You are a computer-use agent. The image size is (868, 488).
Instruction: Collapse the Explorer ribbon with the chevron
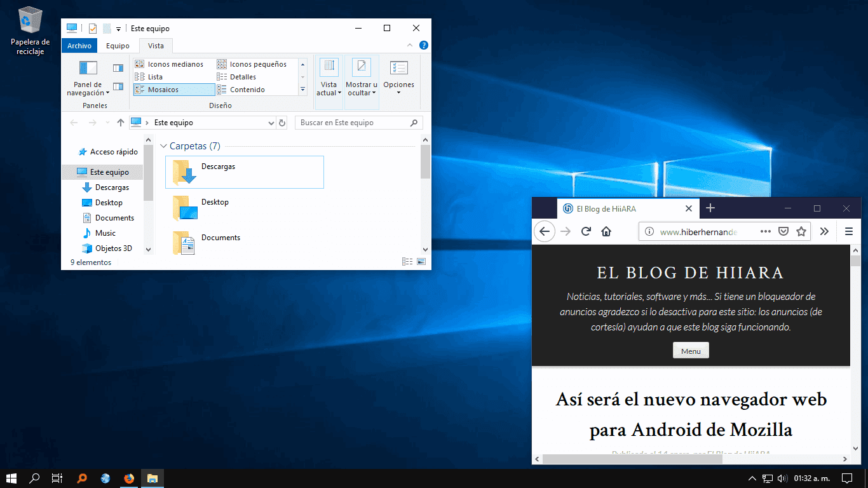(x=410, y=45)
